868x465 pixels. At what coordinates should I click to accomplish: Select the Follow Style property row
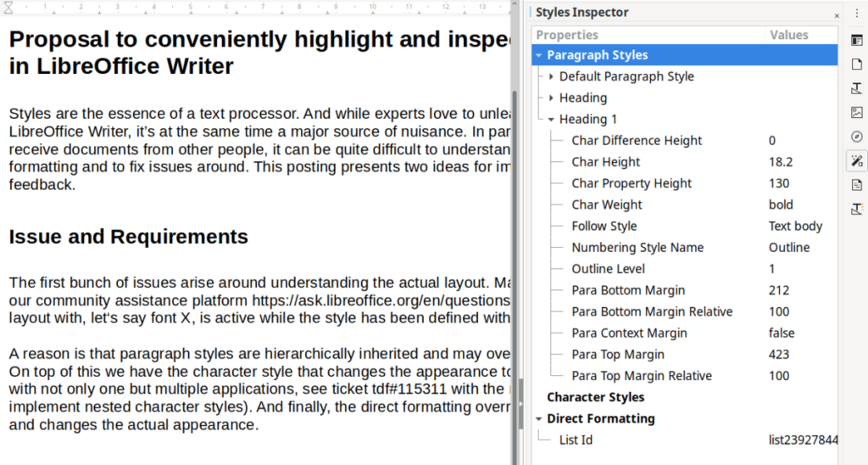click(x=685, y=226)
